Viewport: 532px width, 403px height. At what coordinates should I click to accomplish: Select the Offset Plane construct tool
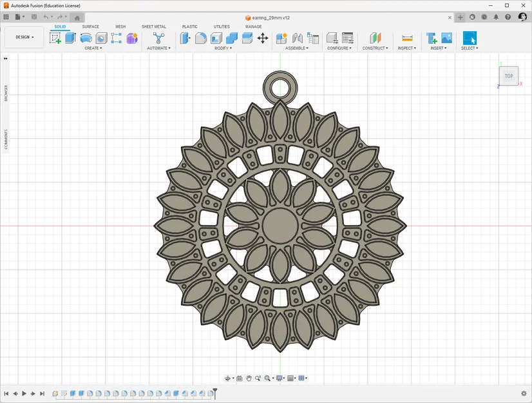[x=375, y=38]
